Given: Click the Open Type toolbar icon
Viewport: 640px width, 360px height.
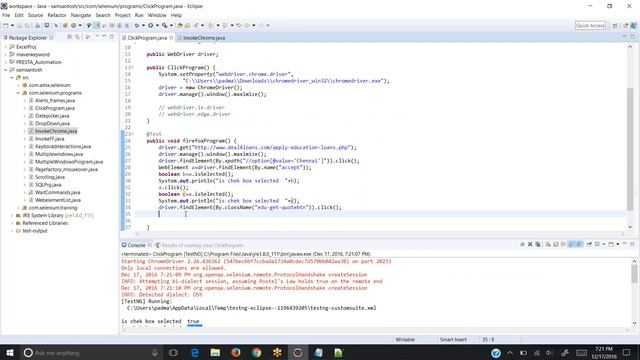Looking at the screenshot, I should tap(180, 25).
